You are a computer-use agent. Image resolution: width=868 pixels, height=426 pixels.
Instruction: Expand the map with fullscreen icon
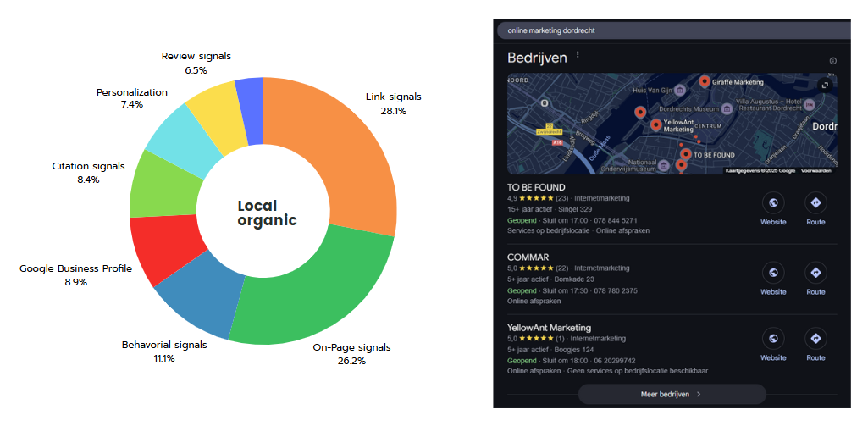(825, 85)
